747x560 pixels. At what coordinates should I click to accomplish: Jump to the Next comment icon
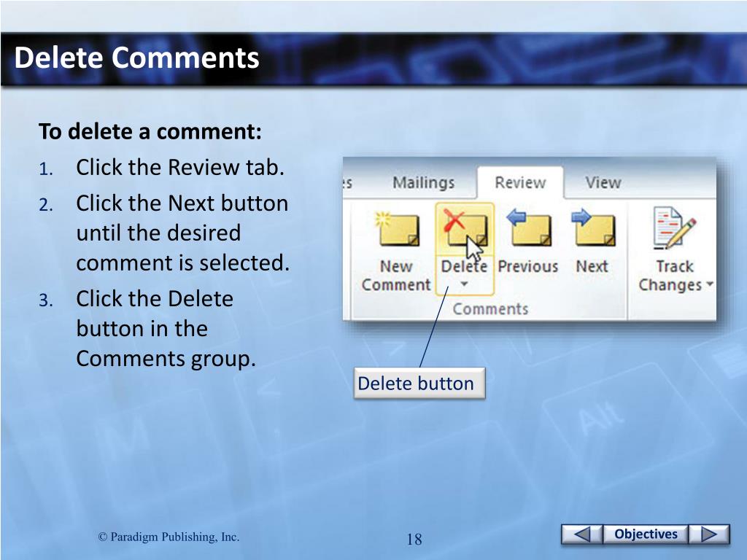592,227
